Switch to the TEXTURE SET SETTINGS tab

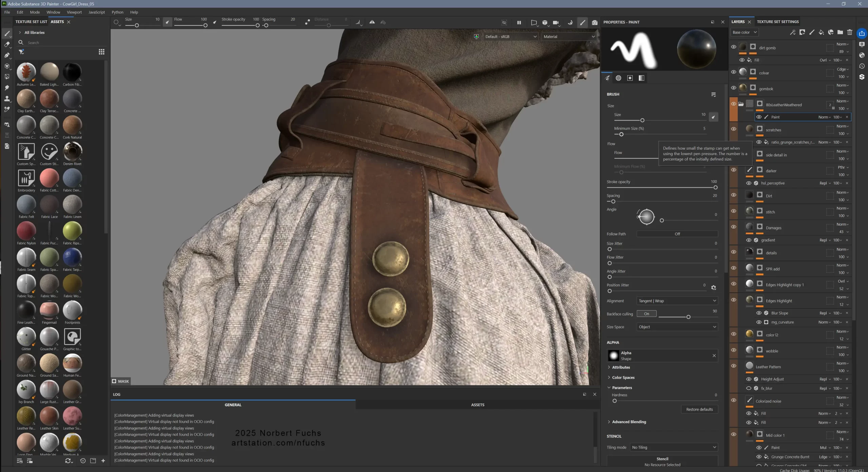point(778,21)
